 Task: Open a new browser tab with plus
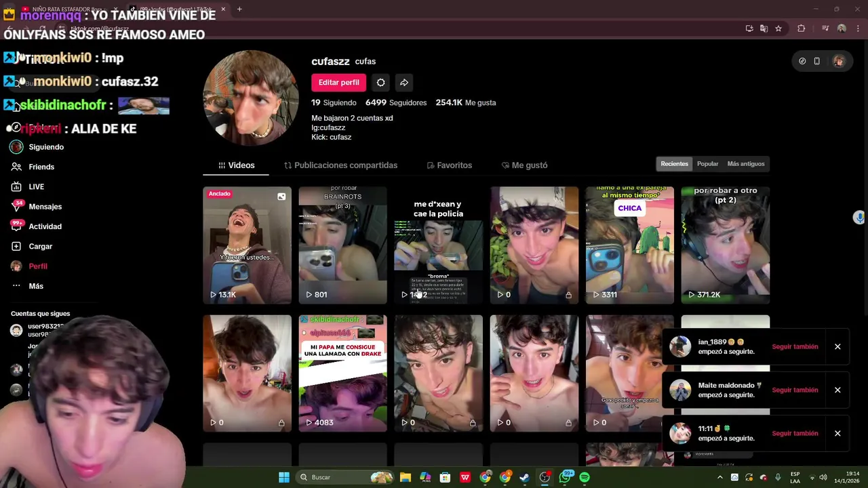click(239, 9)
